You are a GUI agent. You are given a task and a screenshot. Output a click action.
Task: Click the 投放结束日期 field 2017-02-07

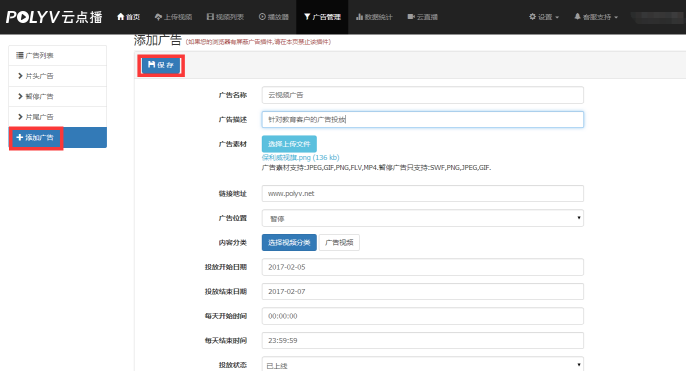tap(423, 291)
